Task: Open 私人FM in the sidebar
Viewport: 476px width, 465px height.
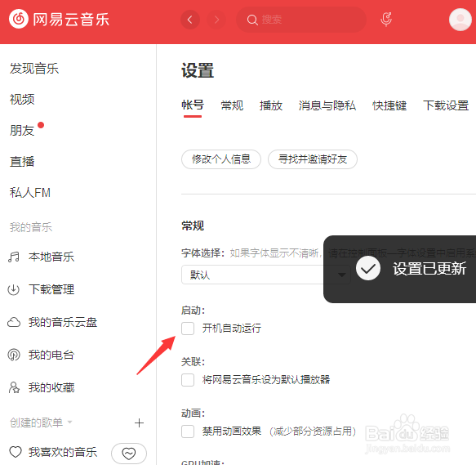Action: (x=30, y=192)
